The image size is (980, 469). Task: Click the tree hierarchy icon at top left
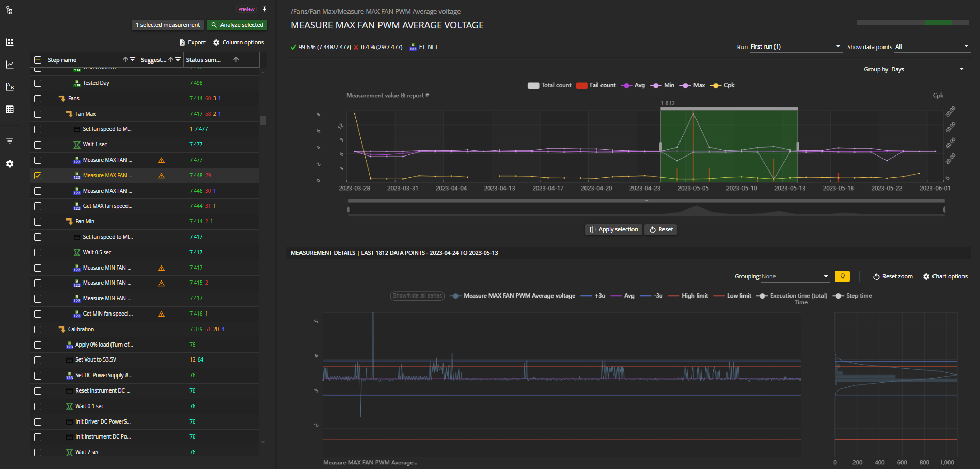click(x=9, y=10)
